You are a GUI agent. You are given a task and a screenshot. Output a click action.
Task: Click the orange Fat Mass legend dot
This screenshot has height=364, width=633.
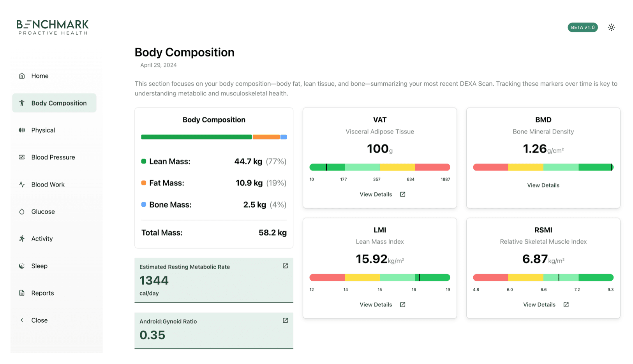click(144, 183)
